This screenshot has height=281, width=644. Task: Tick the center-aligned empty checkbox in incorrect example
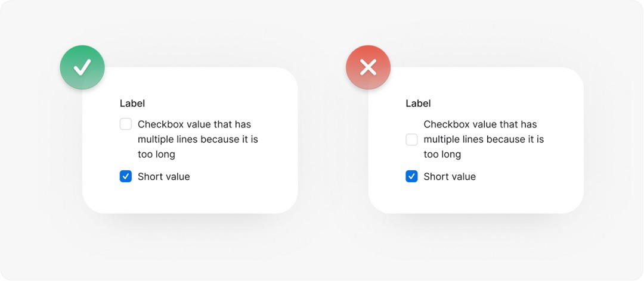[x=411, y=140]
